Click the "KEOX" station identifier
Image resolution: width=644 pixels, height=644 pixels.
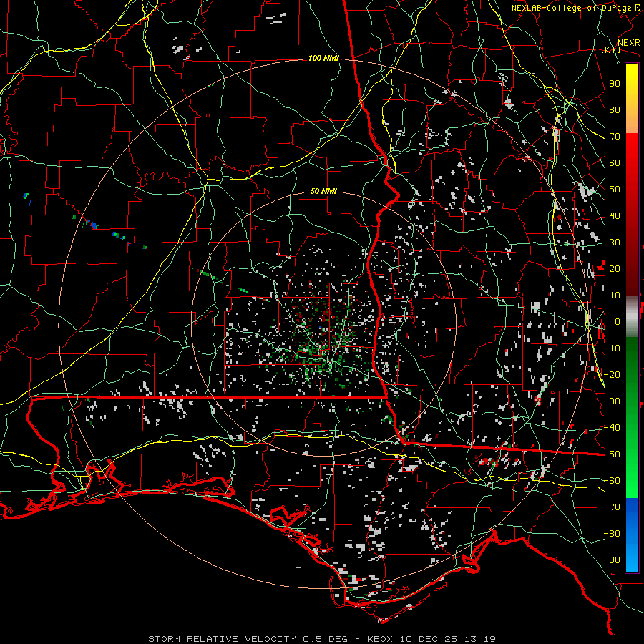379,639
